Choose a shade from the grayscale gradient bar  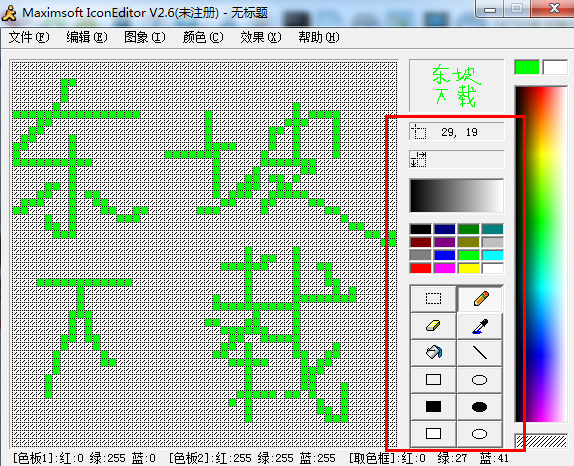(456, 196)
